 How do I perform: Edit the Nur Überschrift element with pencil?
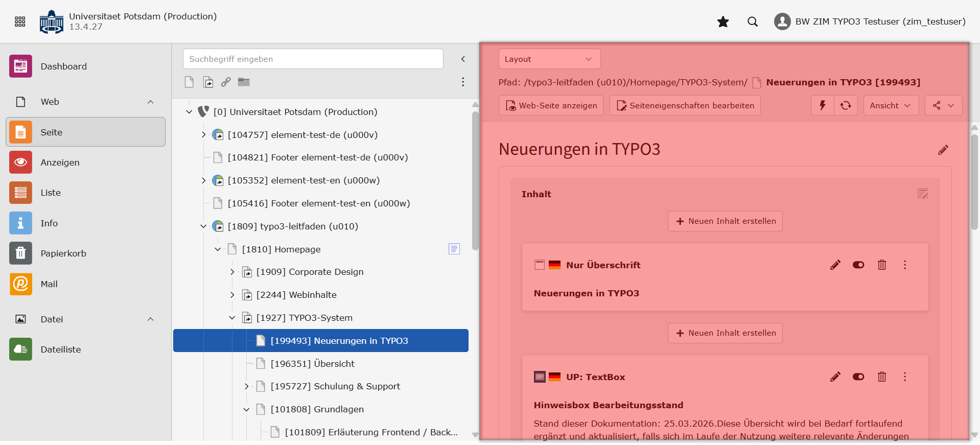point(835,265)
